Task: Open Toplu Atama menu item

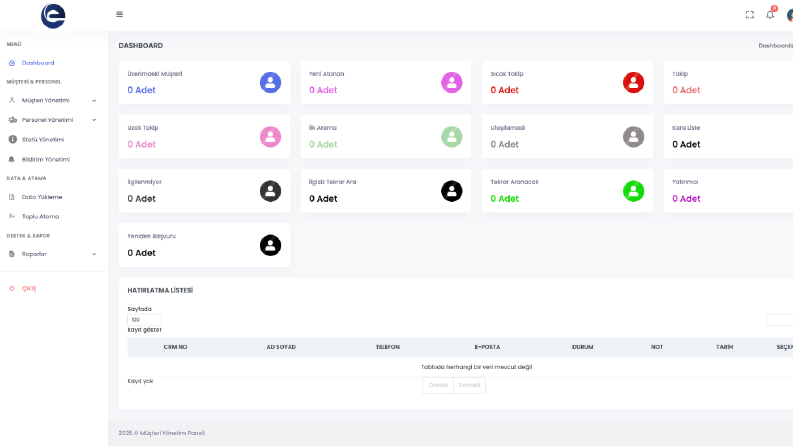Action: [x=40, y=216]
